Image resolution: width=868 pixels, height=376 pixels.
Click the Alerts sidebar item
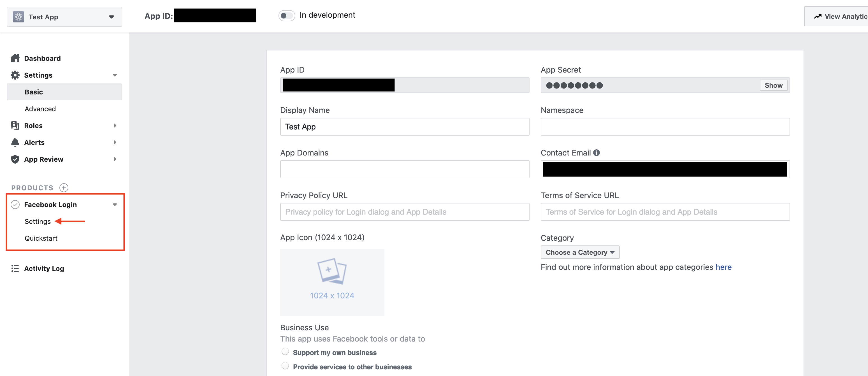coord(34,143)
